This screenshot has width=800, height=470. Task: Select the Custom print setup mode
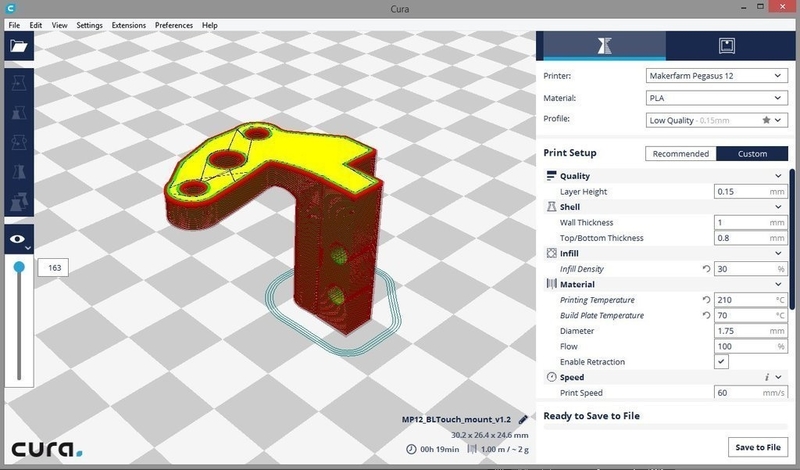752,154
